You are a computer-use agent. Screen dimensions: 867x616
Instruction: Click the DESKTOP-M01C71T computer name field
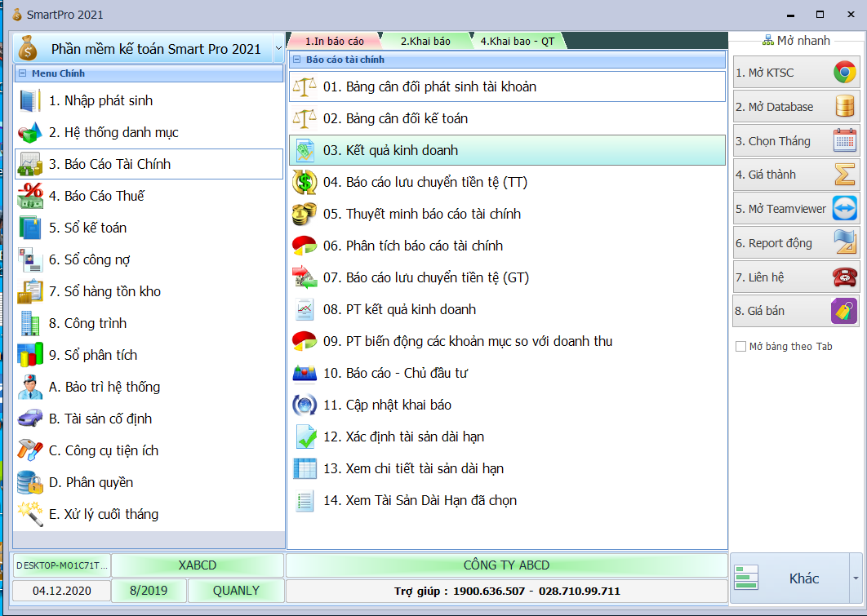tap(61, 565)
